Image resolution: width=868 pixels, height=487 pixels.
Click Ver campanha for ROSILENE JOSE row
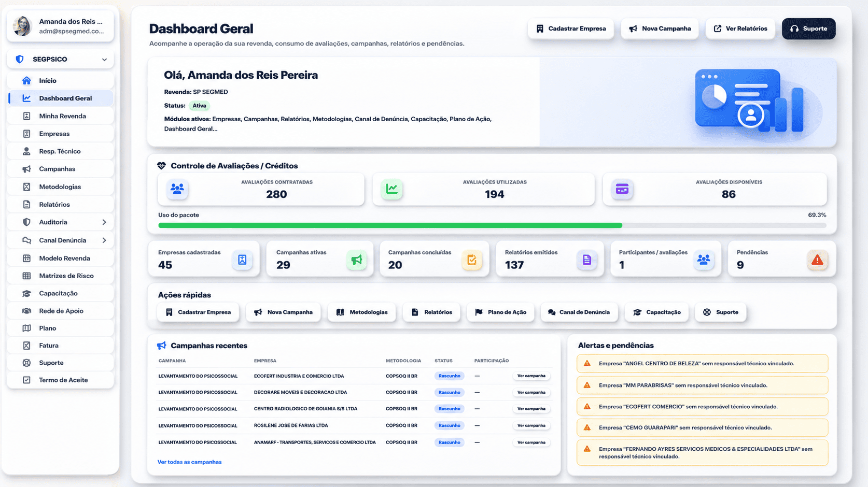tap(531, 426)
